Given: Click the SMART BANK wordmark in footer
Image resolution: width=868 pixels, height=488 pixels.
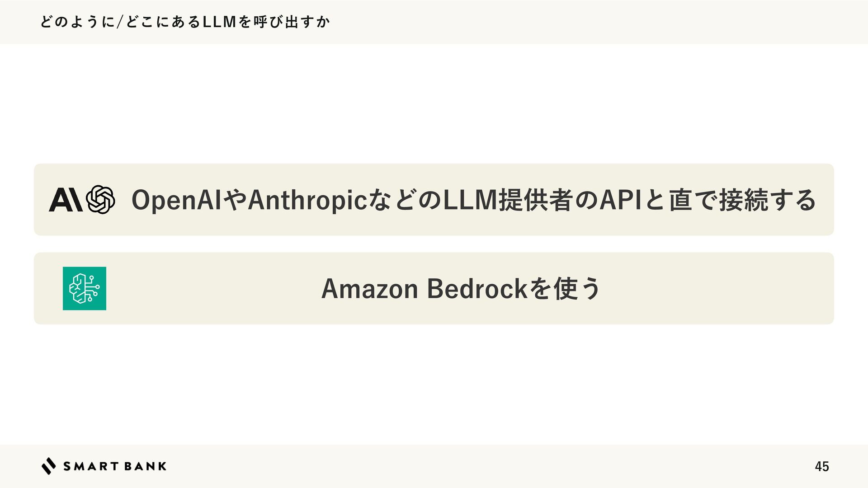Looking at the screenshot, I should coord(114,466).
